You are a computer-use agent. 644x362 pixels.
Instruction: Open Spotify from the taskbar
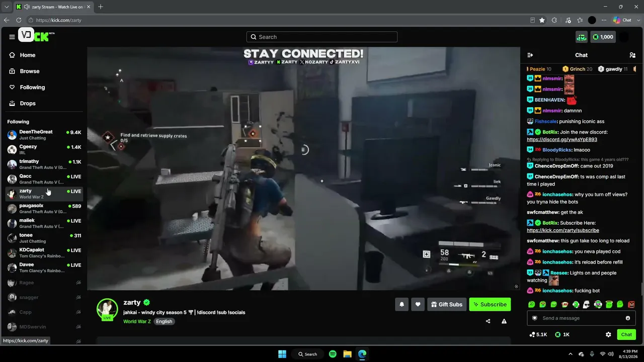333,354
